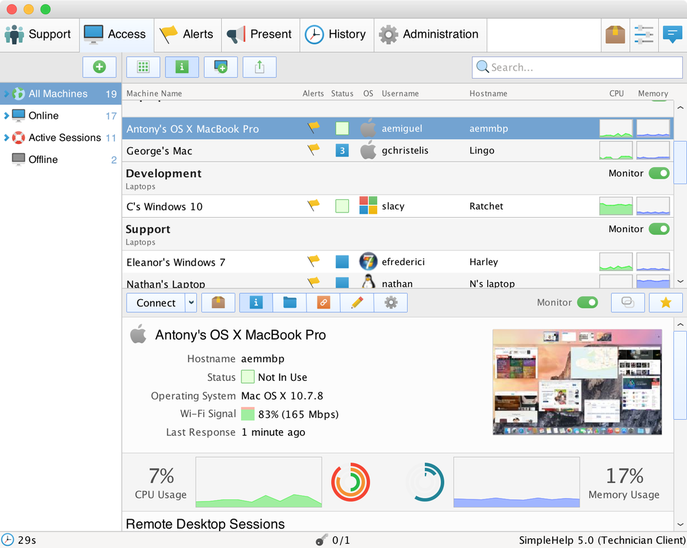This screenshot has width=687, height=548.
Task: Click details pane scrollbar up arrow
Action: click(x=680, y=325)
